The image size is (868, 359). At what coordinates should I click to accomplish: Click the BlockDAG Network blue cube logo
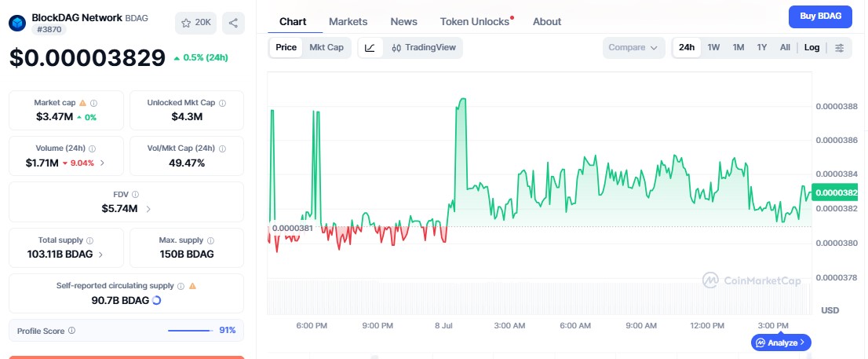[17, 23]
